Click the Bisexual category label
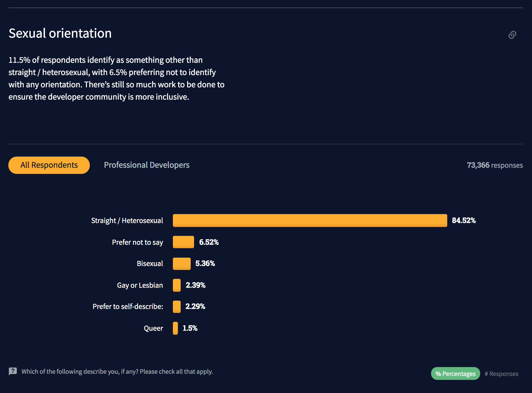 150,263
